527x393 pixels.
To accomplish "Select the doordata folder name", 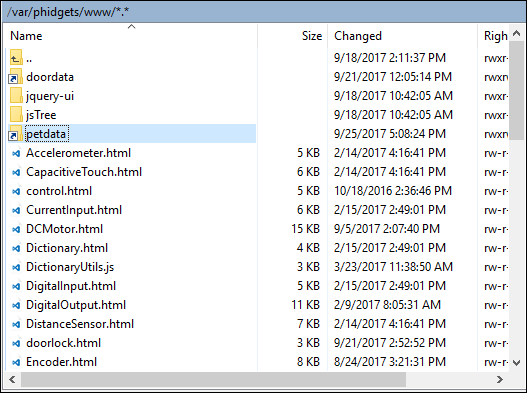I will [50, 77].
